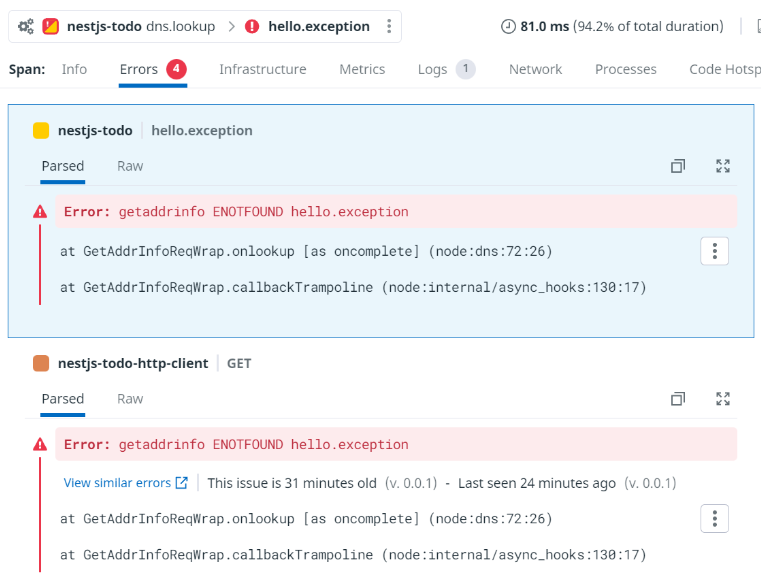Click nestjs-todo callbackTrampoline stack line
761x587 pixels.
click(x=353, y=287)
